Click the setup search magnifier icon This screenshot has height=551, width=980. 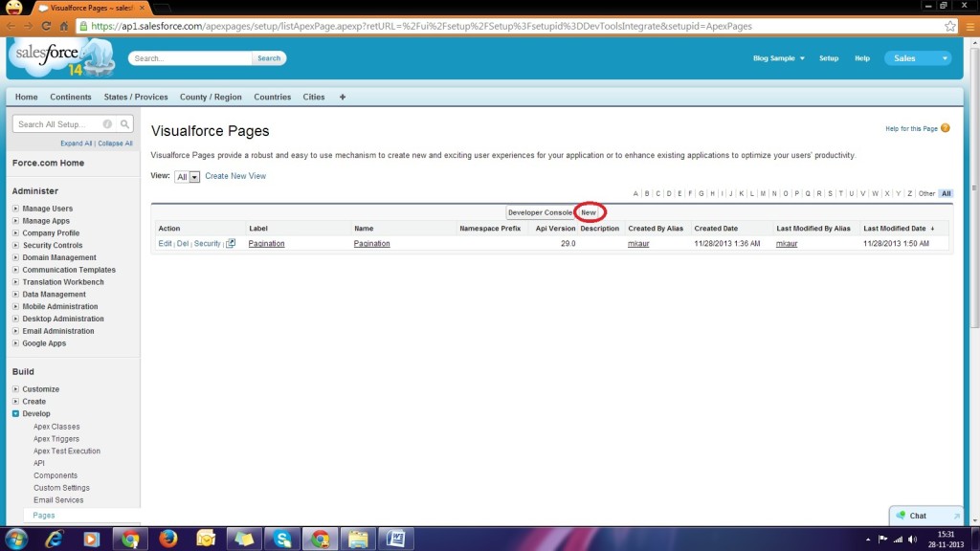click(125, 123)
